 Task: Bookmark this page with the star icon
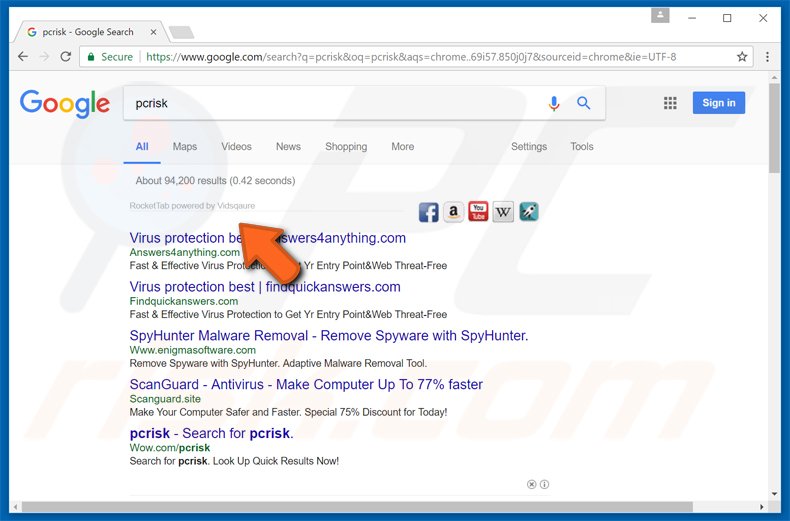click(x=742, y=57)
